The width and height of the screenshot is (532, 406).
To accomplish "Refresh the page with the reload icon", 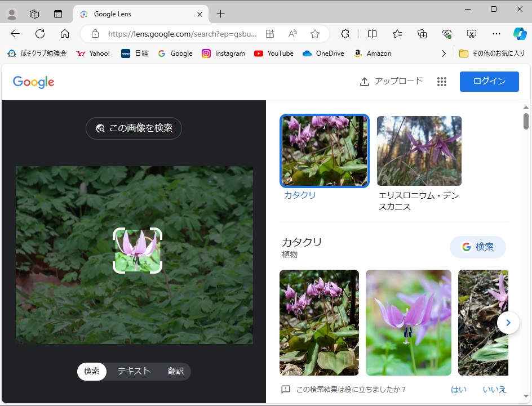I will pos(40,34).
